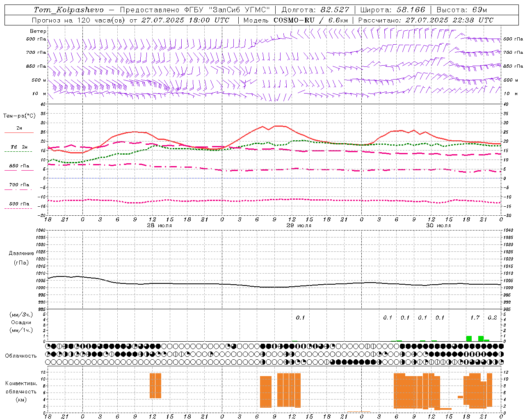This screenshot has width=525, height=420.
Task: Click the model name COSMO-RU / 6.6км
Action: tap(311, 20)
